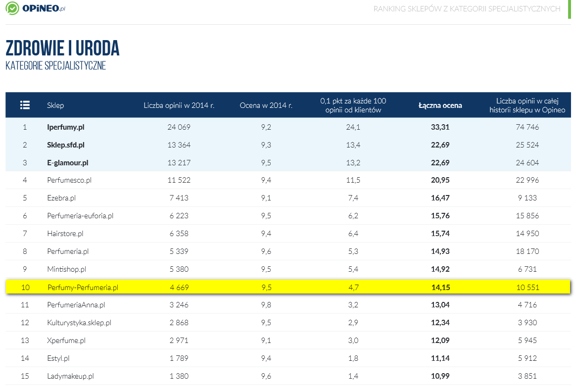Viewport: 575px width, 392px height.
Task: Open PerfumeriaAnna.pl shop entry
Action: tap(76, 305)
